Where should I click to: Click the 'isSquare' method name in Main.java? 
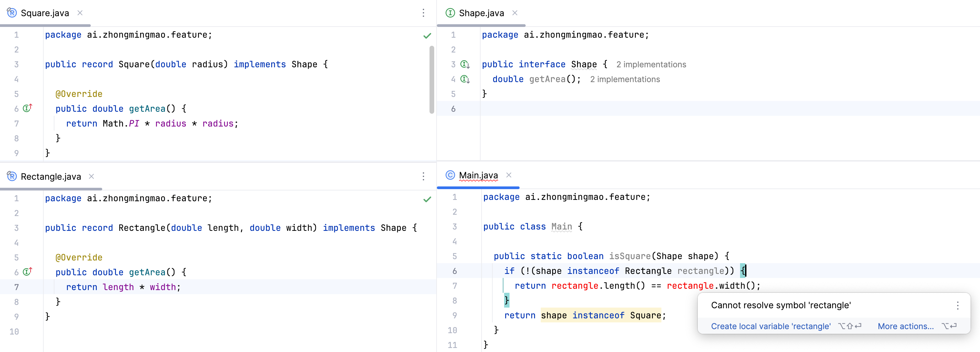629,256
